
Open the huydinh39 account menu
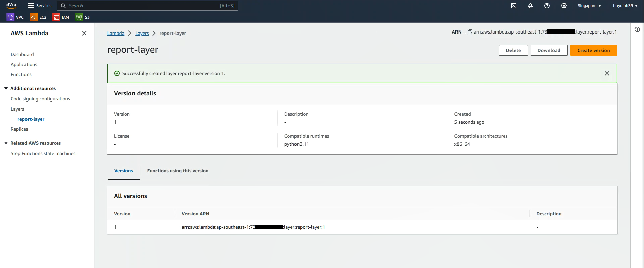[x=625, y=6]
